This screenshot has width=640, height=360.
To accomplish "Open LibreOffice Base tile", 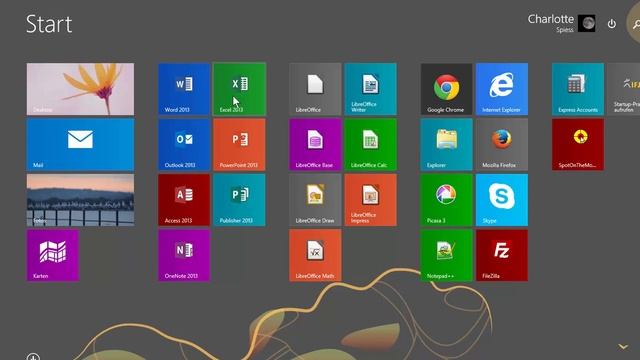I will pyautogui.click(x=316, y=144).
